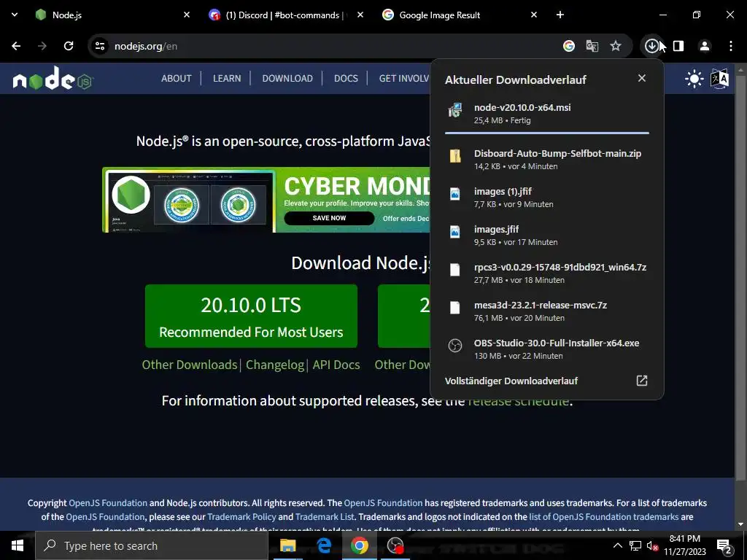Viewport: 747px width, 560px height.
Task: Open the rpcs3-v0.0.29 win64.7z download
Action: coord(547,273)
